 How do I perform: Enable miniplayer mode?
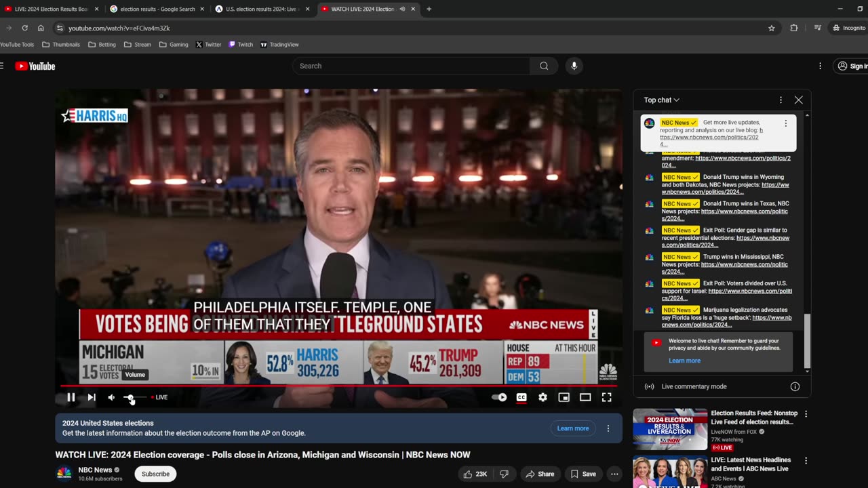pyautogui.click(x=564, y=397)
